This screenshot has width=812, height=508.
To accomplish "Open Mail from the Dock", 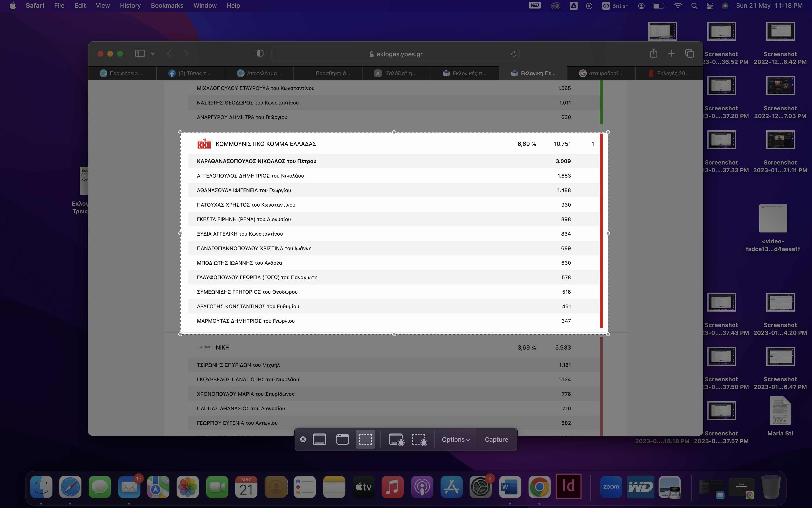I will 129,487.
